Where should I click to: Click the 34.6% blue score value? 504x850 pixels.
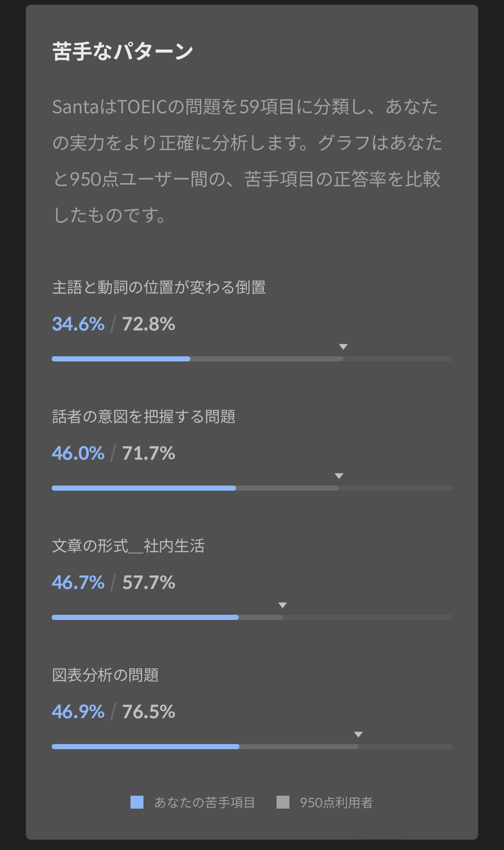(x=78, y=324)
